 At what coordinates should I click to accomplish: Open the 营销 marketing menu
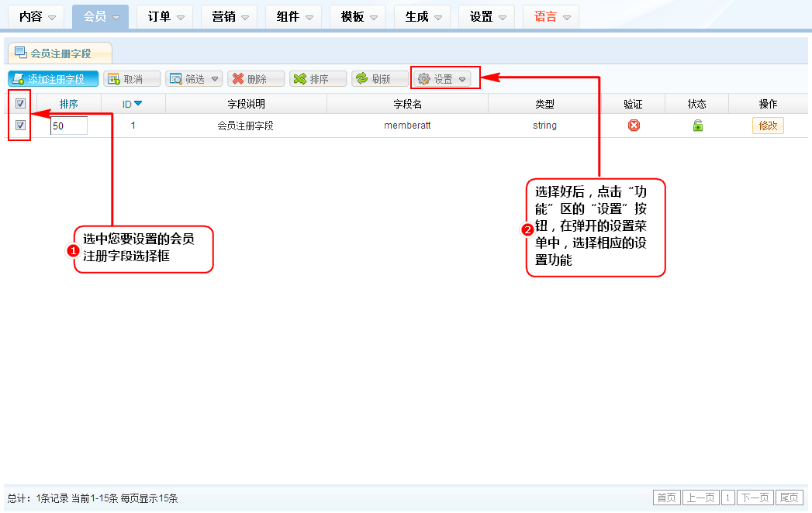pos(229,17)
